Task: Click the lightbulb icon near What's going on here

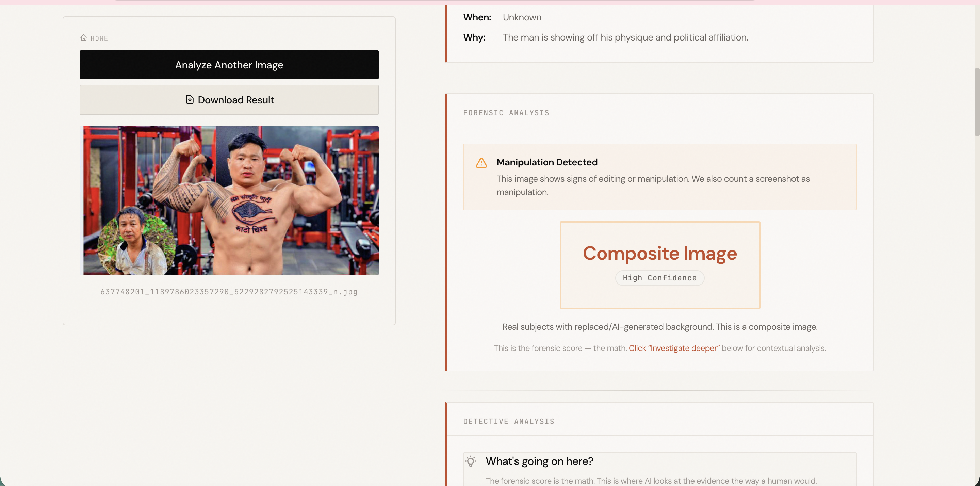Action: coord(472,461)
